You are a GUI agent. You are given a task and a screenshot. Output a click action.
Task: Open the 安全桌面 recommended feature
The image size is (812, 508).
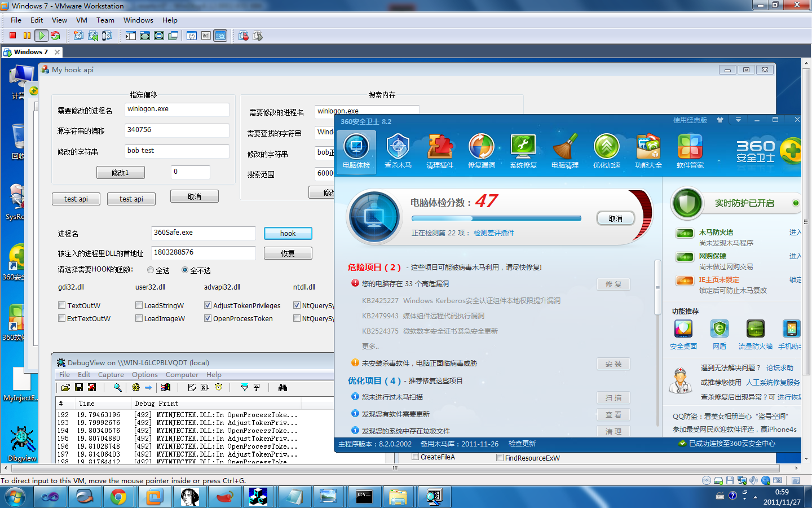(683, 335)
